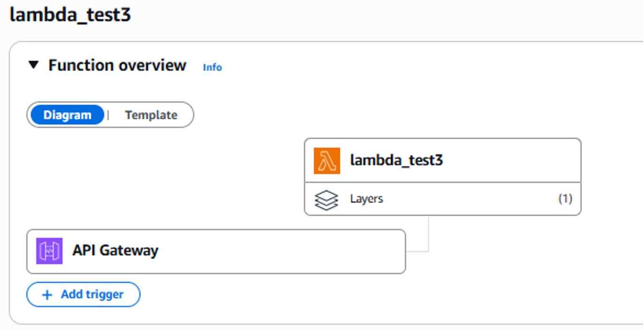Image resolution: width=644 pixels, height=330 pixels.
Task: Select the API Gateway trigger label
Action: click(x=115, y=251)
